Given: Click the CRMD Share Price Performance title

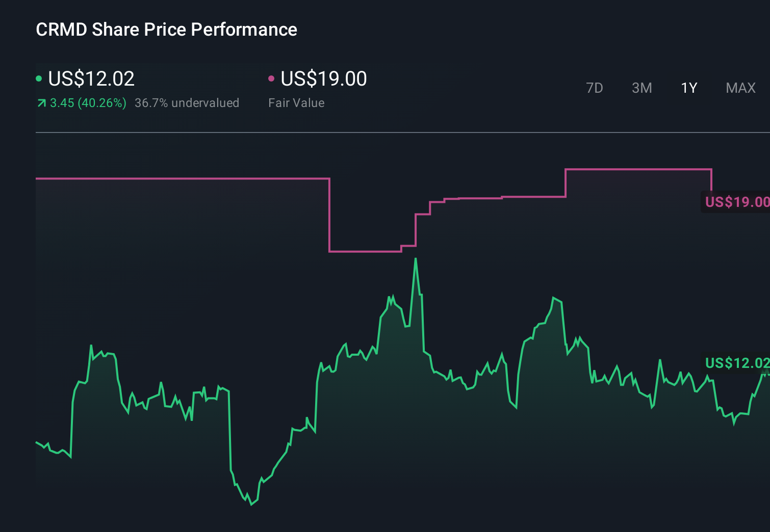Looking at the screenshot, I should coord(166,30).
